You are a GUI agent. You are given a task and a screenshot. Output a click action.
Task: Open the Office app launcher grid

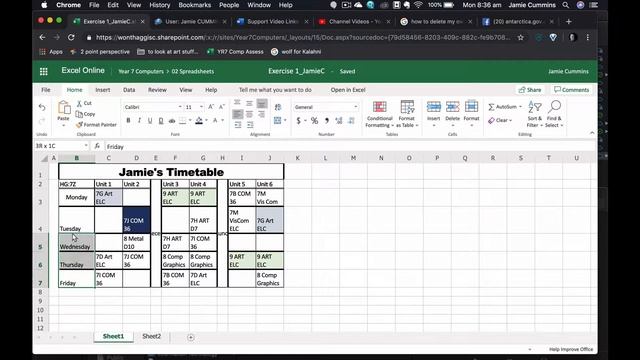(44, 71)
